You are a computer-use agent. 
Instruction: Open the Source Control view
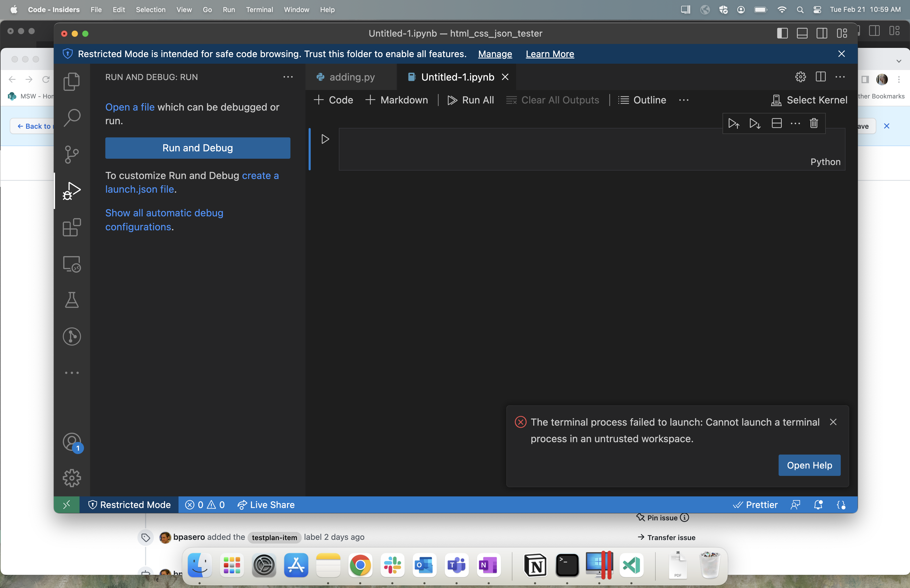click(x=72, y=154)
